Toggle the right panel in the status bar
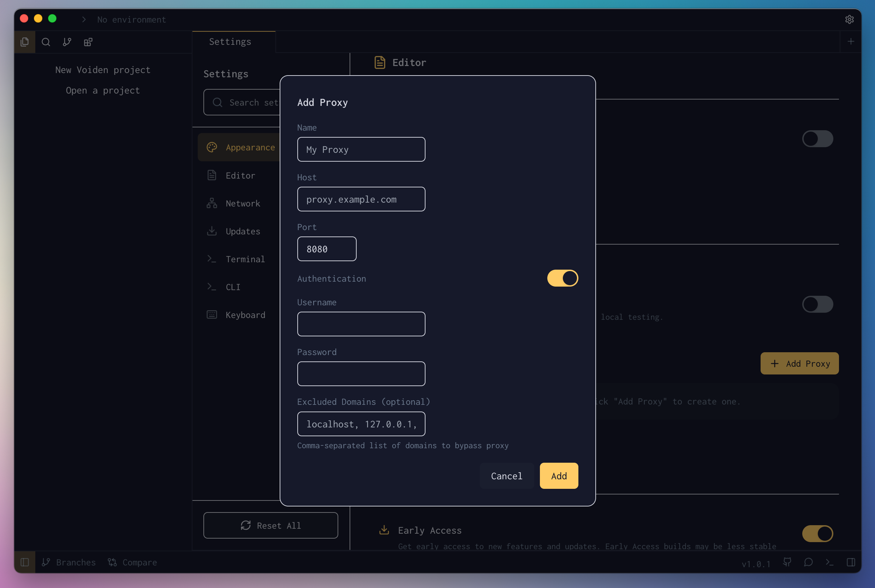The height and width of the screenshot is (588, 875). click(x=851, y=562)
